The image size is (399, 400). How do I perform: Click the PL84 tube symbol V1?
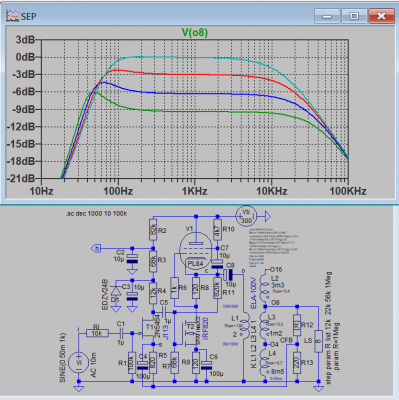[195, 251]
